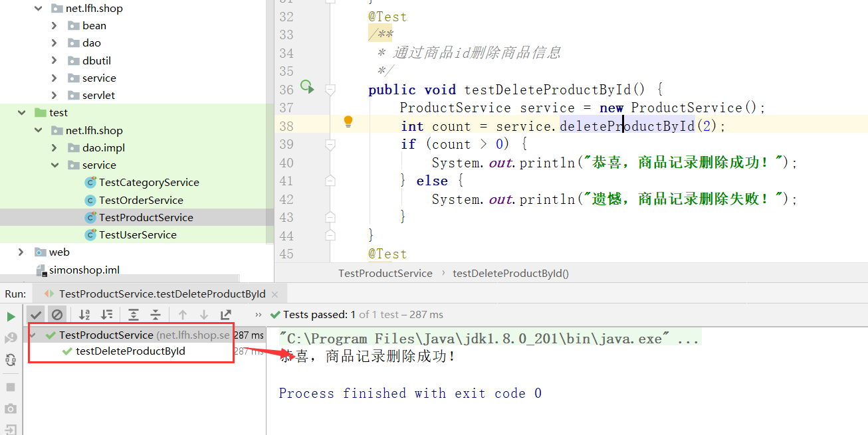868x435 pixels.
Task: Collapse service package under test
Action: (54, 165)
